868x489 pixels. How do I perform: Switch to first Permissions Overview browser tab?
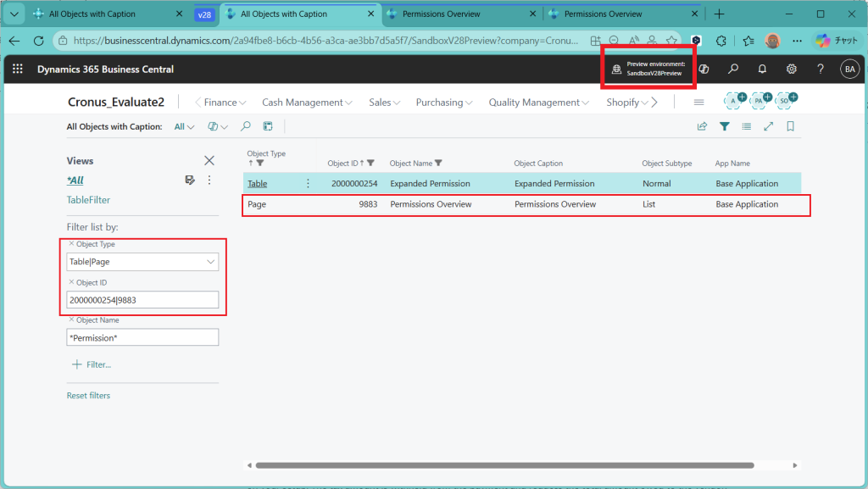tap(441, 14)
